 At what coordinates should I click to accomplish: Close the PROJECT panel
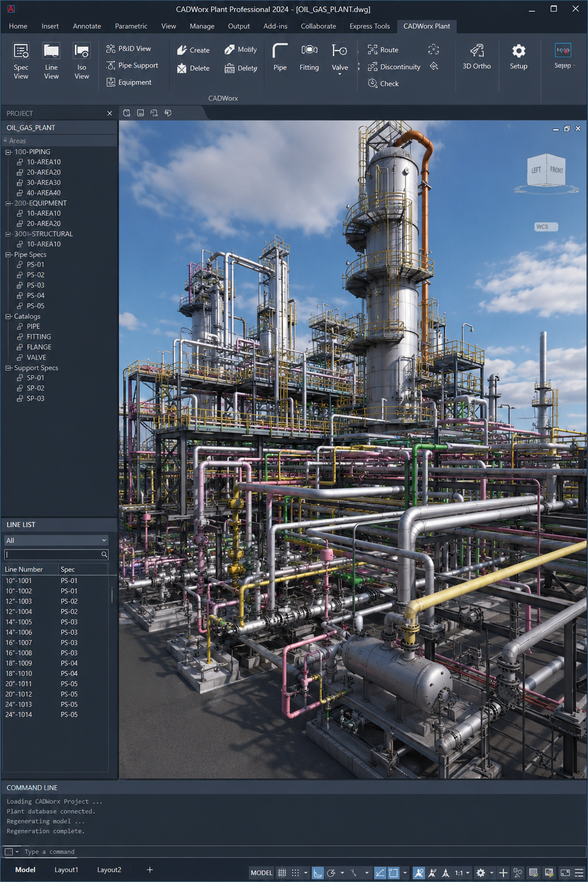(x=110, y=113)
